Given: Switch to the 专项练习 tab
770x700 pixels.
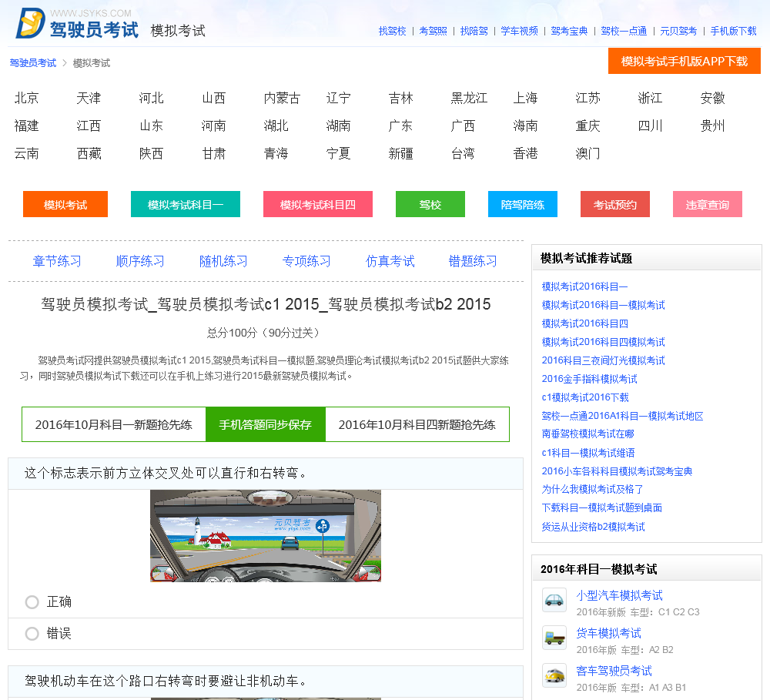Looking at the screenshot, I should (x=306, y=261).
